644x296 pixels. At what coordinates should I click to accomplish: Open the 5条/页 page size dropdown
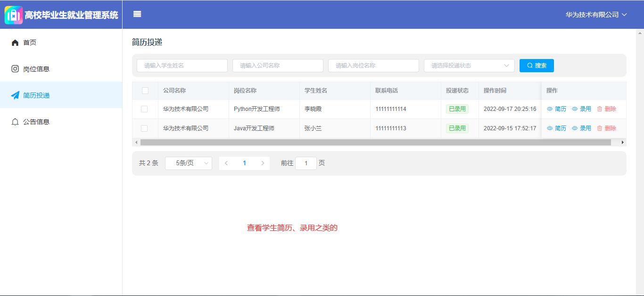click(x=188, y=163)
